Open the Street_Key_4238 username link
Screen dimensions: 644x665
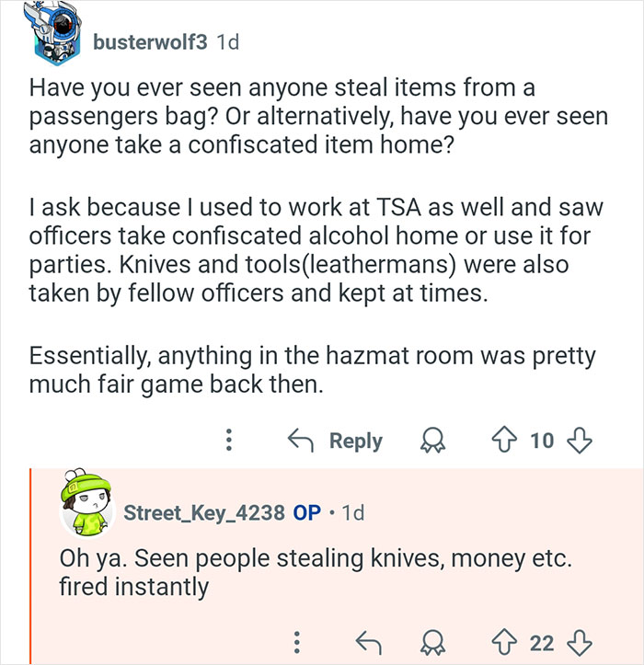click(204, 513)
